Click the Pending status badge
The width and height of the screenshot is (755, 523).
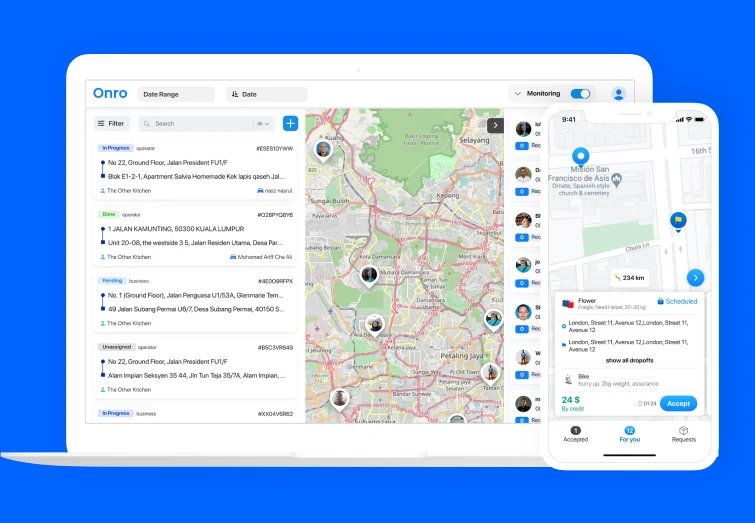pos(112,281)
